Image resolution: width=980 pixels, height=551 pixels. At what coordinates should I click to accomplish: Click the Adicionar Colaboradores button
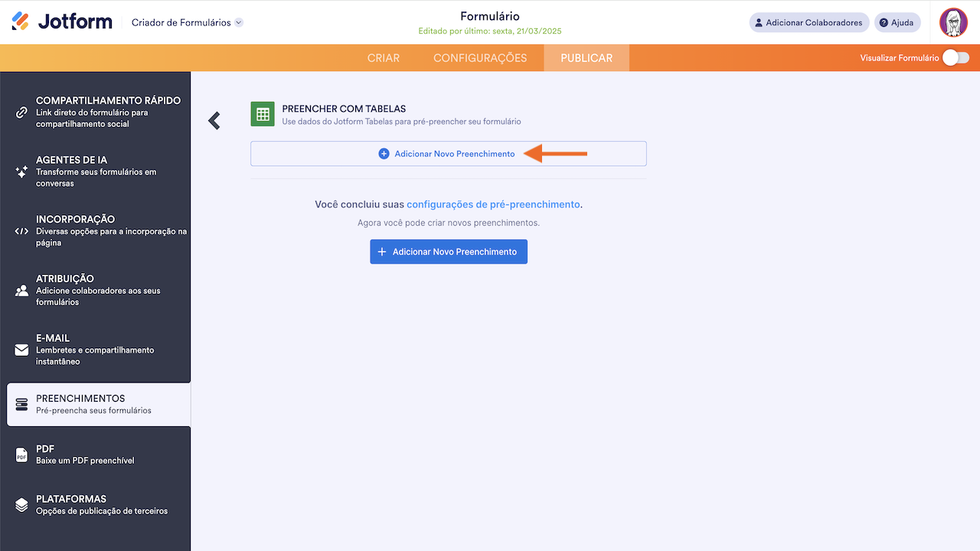pos(808,22)
